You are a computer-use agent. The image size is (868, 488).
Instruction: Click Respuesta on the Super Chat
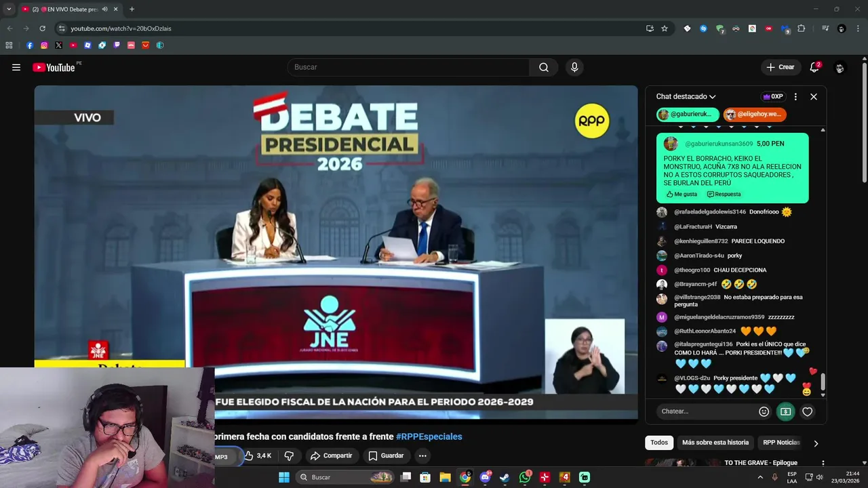click(x=724, y=194)
